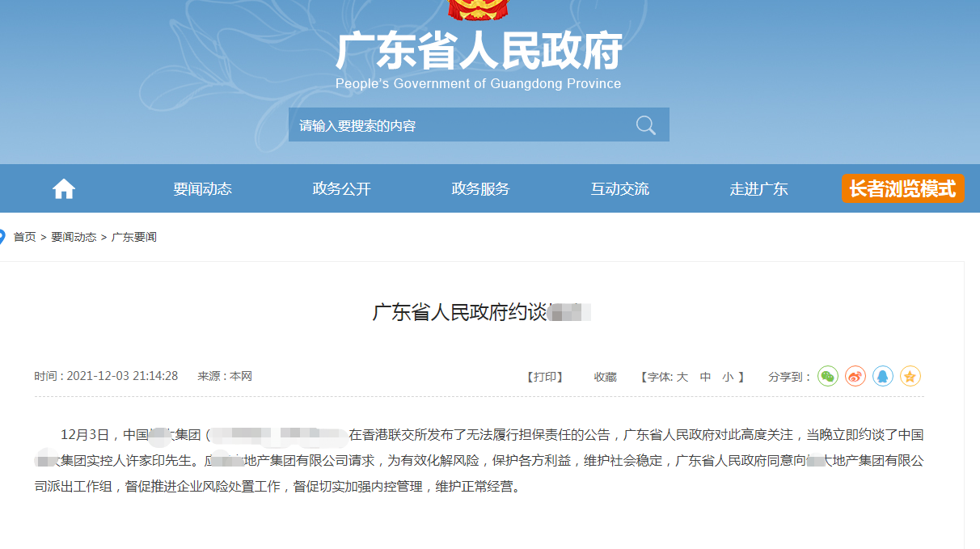Go to 互动交流 section
This screenshot has width=980, height=549.
(x=619, y=189)
